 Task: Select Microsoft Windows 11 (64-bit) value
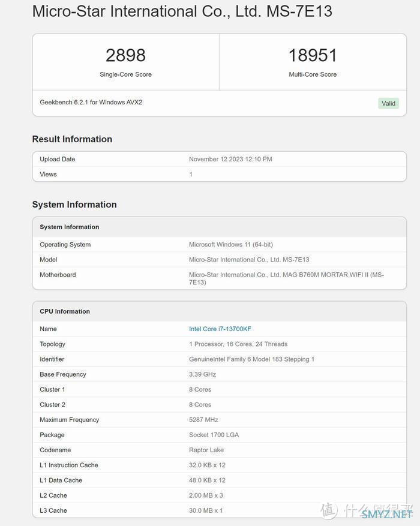coord(231,245)
